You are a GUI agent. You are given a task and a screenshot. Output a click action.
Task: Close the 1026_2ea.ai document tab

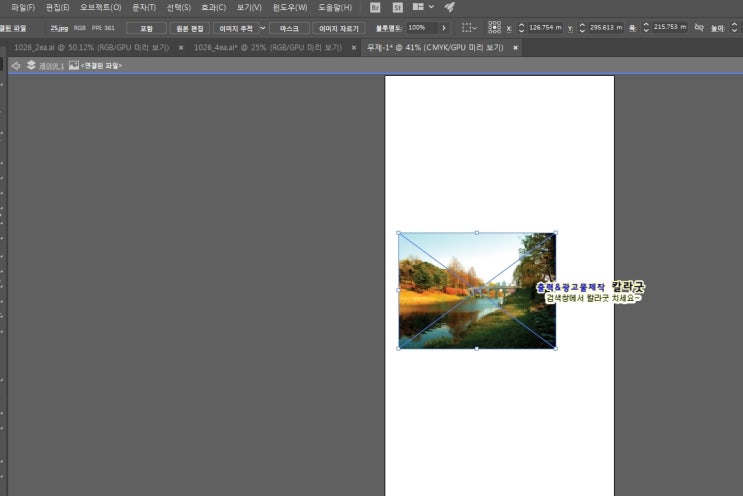pos(181,48)
